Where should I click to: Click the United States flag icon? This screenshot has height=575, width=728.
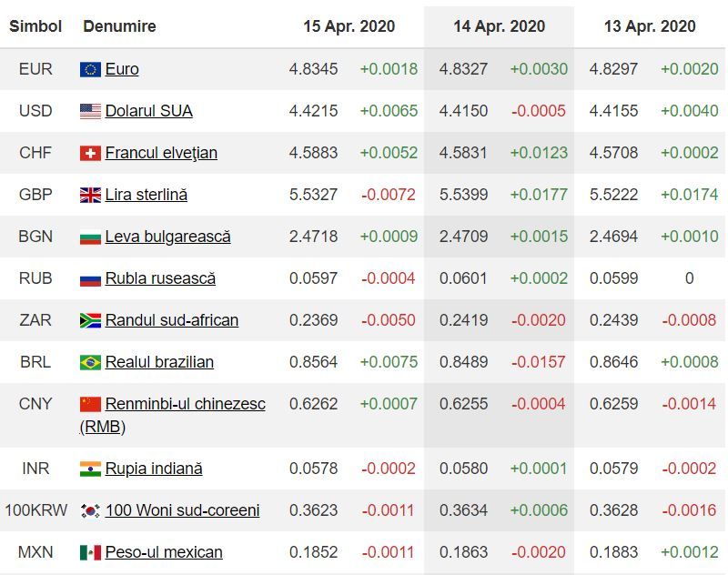[x=90, y=111]
